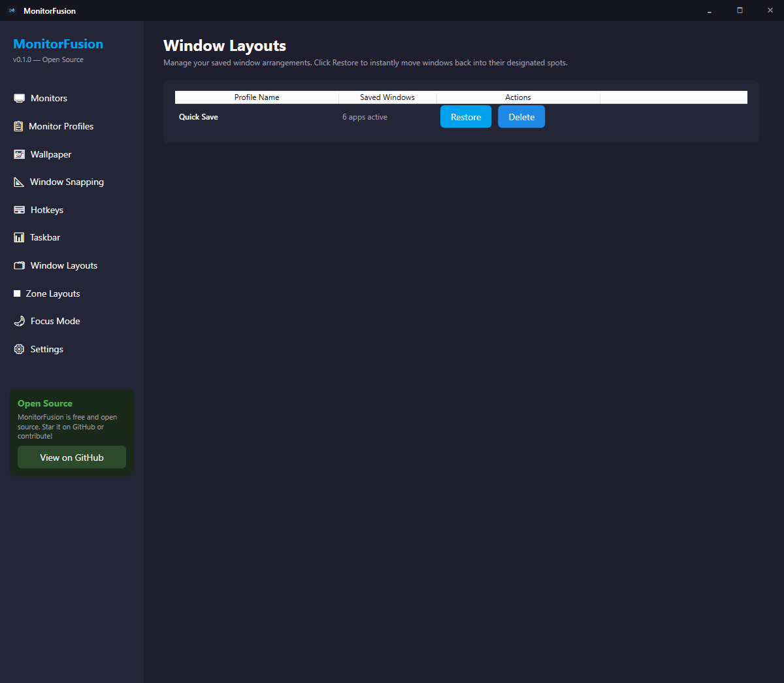Click the Zone Layouts square icon
784x683 pixels.
point(17,293)
